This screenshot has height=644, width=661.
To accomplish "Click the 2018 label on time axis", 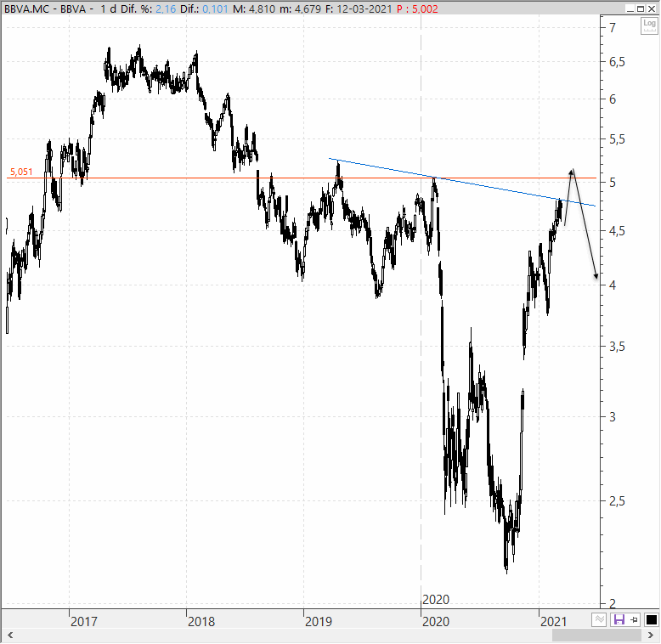I will tap(201, 621).
